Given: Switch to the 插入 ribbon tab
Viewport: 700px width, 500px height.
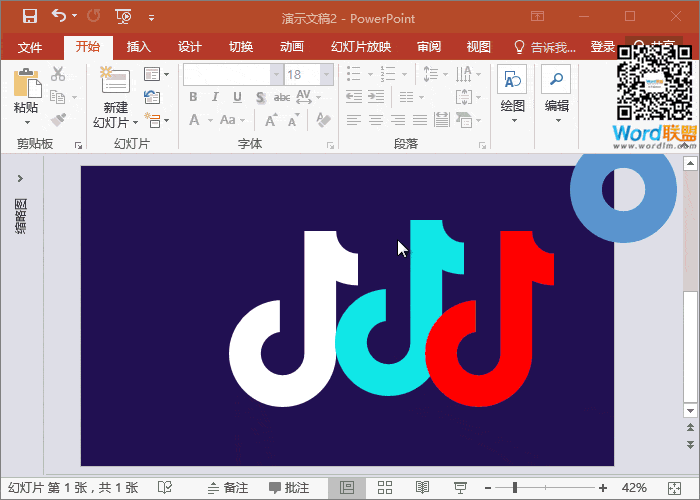Looking at the screenshot, I should point(139,46).
